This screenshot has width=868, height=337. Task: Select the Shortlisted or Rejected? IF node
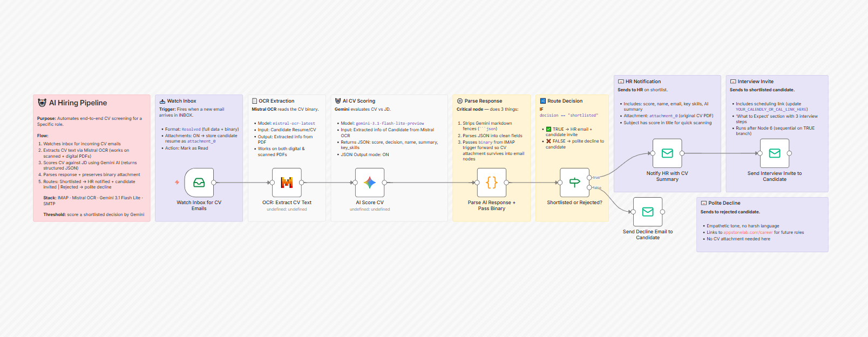(574, 183)
